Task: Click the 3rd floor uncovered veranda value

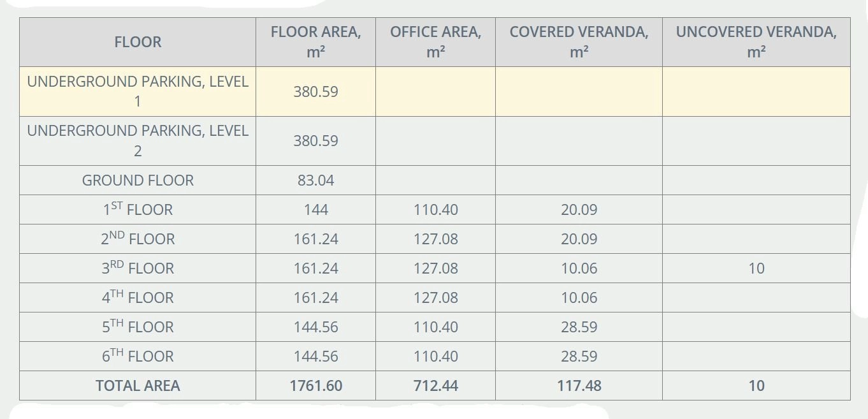Action: tap(756, 268)
